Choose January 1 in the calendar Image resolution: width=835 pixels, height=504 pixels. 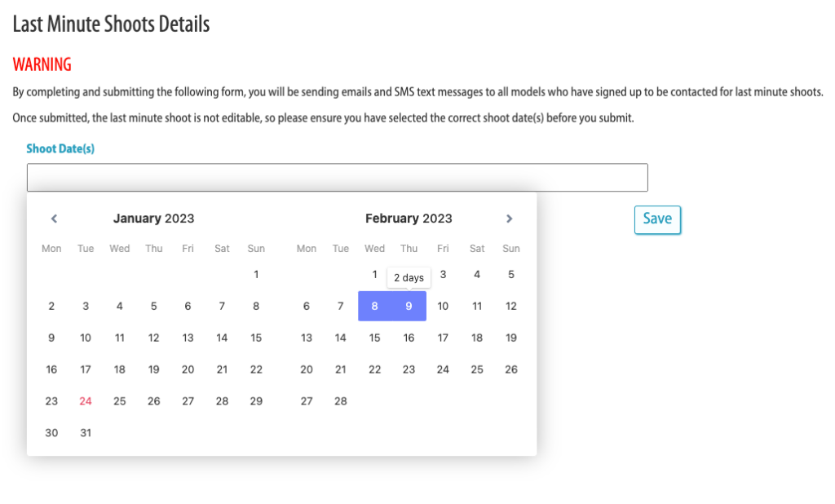(256, 275)
